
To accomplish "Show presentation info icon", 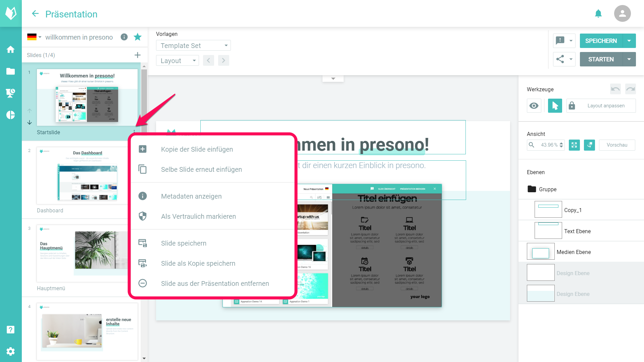I will [124, 37].
